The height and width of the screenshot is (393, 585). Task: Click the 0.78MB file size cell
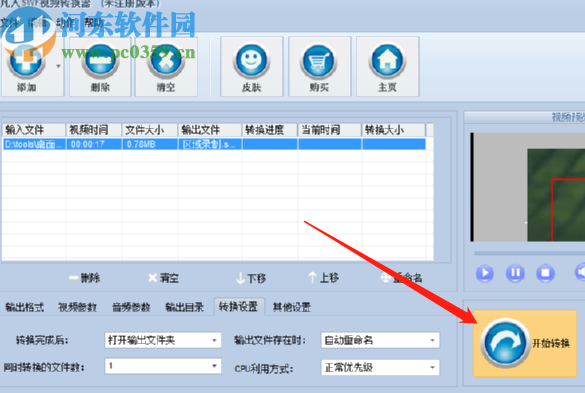pos(150,144)
